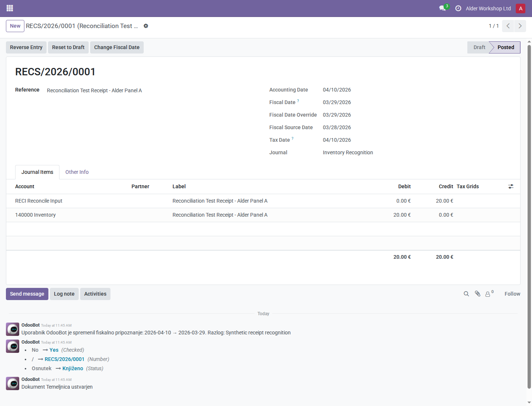Click the Tax Grids column header
The width and height of the screenshot is (532, 406).
(x=468, y=186)
